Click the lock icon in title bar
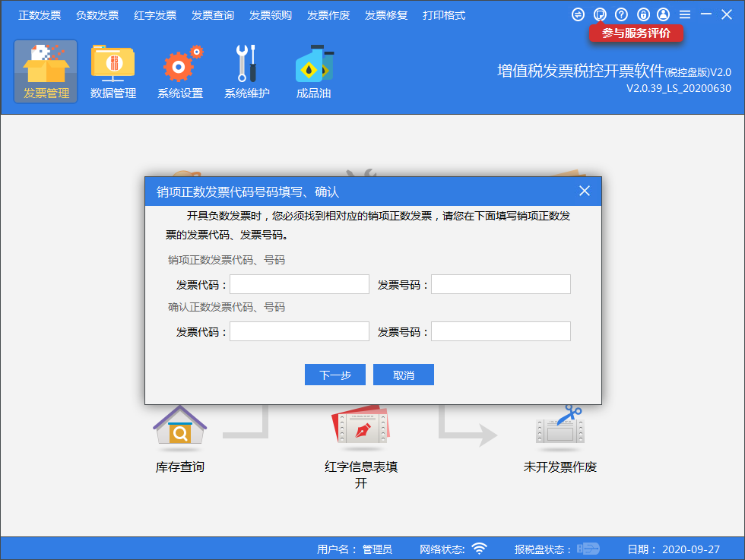745x560 pixels. click(643, 14)
